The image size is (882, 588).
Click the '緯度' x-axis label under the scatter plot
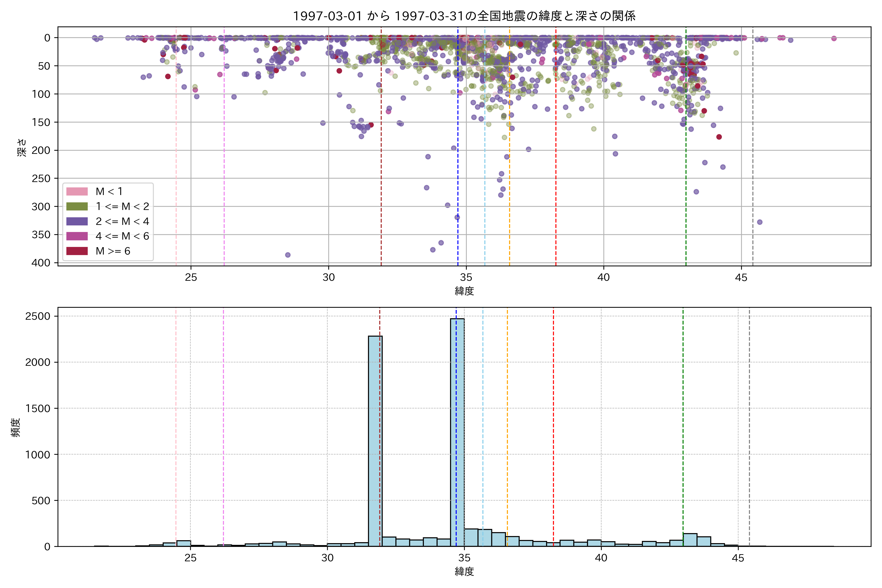pyautogui.click(x=464, y=291)
